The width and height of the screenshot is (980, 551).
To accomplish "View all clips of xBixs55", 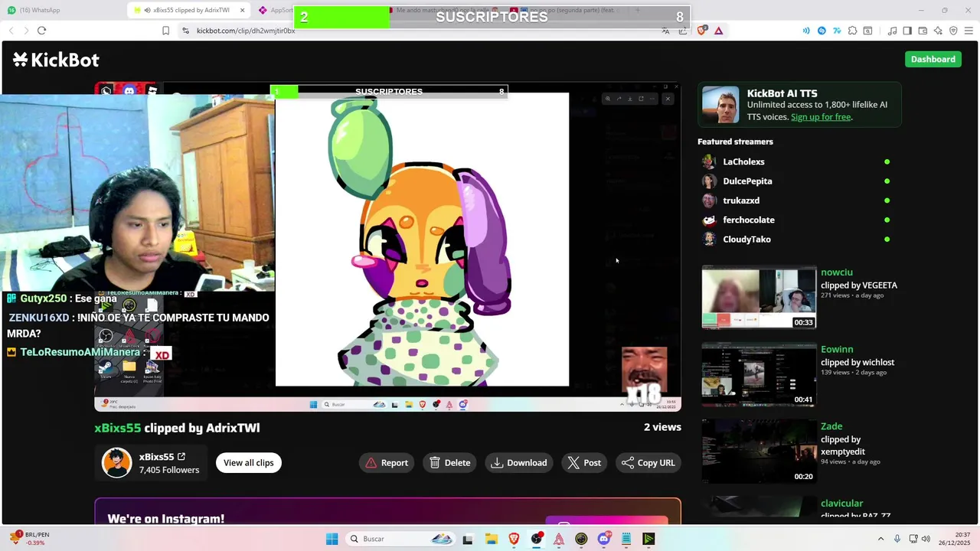I will [248, 462].
